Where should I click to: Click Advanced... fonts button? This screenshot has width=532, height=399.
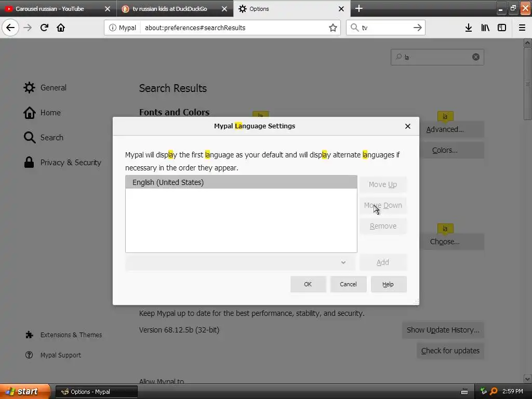(x=451, y=129)
